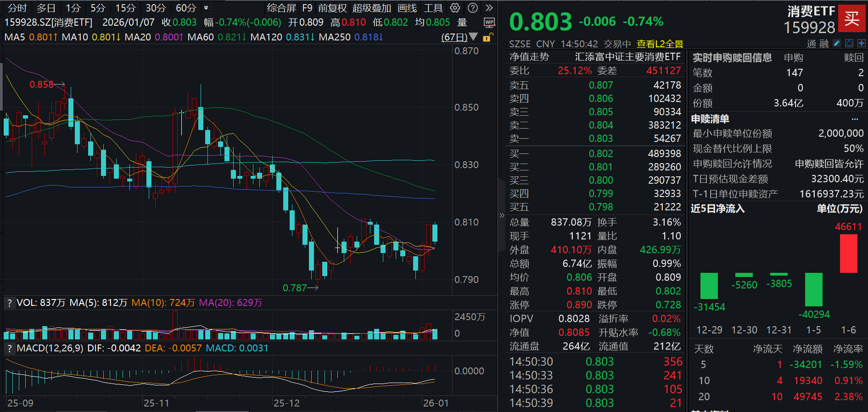Open VOL indicator help question mark

point(9,303)
